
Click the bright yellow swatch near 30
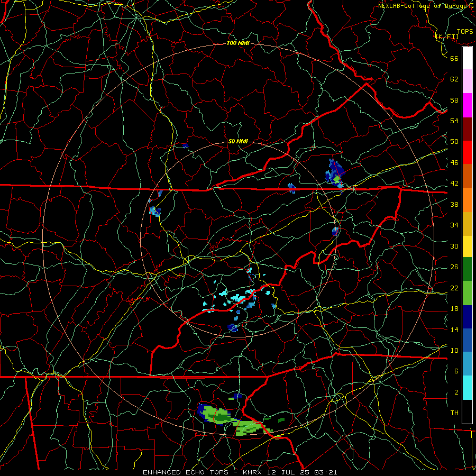click(x=467, y=246)
